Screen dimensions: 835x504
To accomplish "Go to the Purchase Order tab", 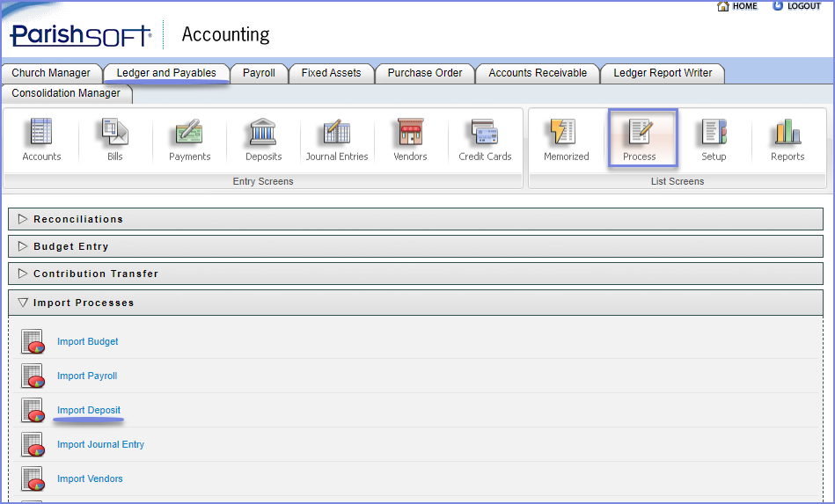I will 425,73.
